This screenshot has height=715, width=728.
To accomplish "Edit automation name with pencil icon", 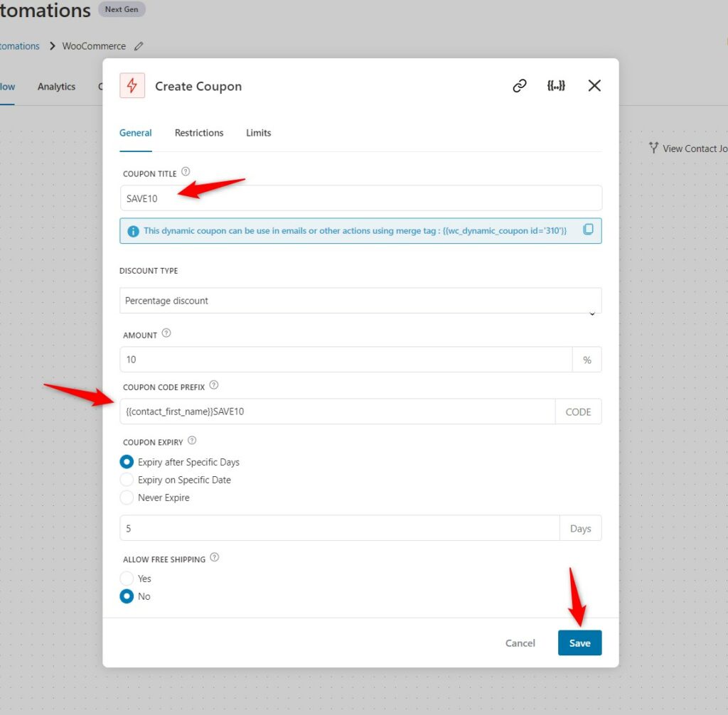I will [139, 46].
